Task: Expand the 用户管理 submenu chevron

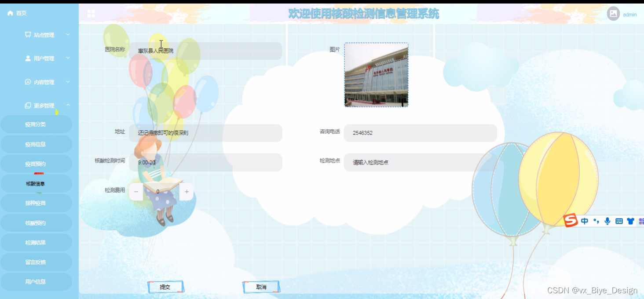Action: (x=68, y=58)
